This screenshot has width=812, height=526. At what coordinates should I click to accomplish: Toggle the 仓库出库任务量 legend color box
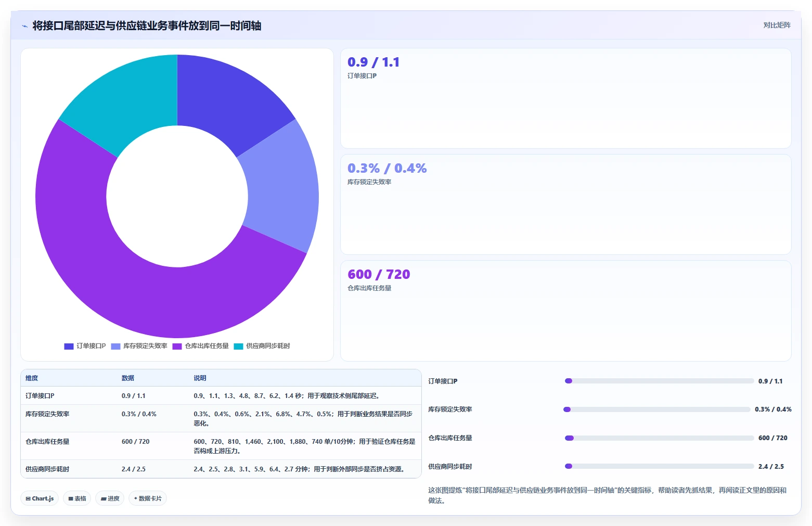point(177,346)
